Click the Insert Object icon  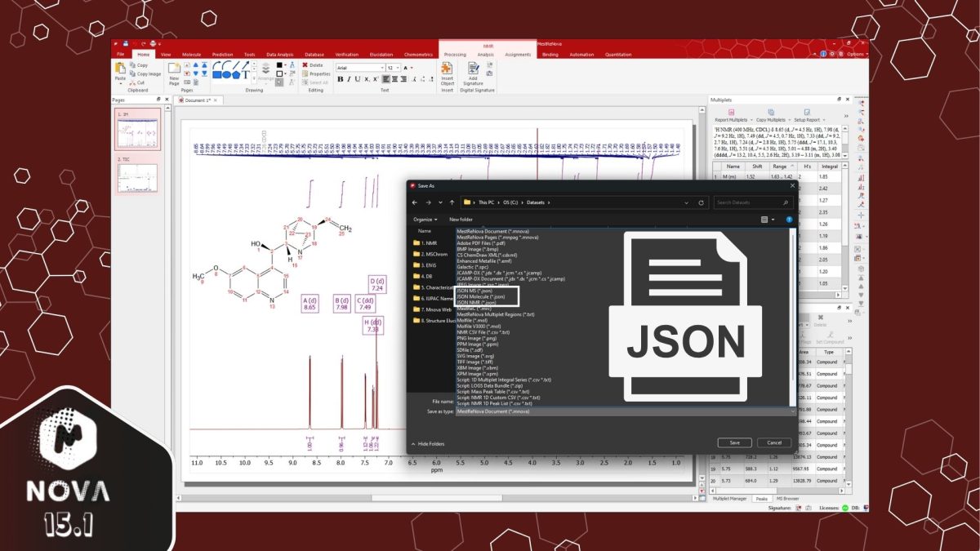[448, 68]
